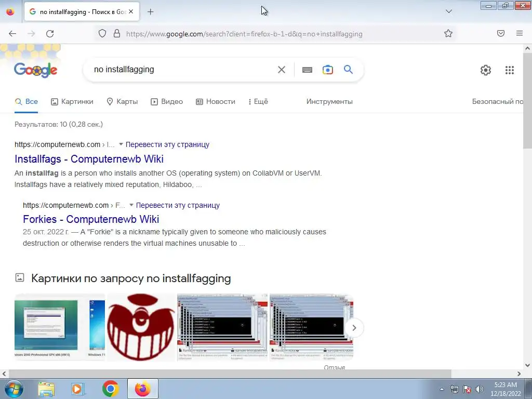Screen dimensions: 532x399
Task: Search by image with camera icon
Action: click(x=327, y=70)
